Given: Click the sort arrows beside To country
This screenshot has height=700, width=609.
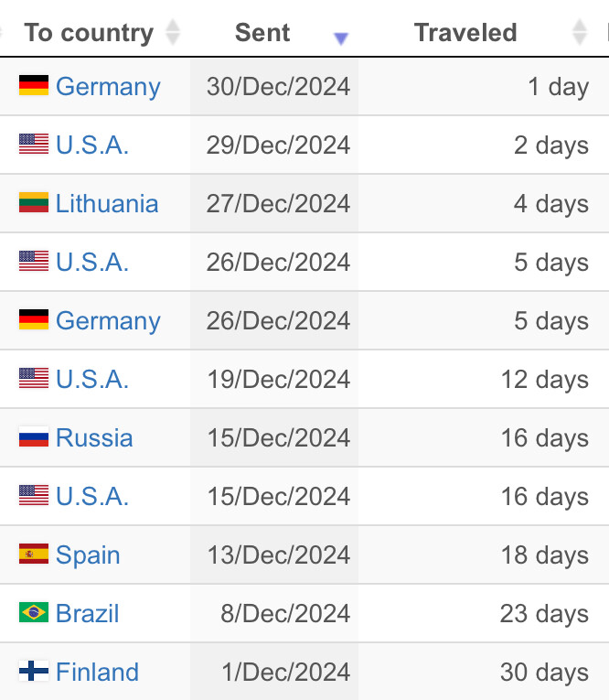Looking at the screenshot, I should pos(173,34).
